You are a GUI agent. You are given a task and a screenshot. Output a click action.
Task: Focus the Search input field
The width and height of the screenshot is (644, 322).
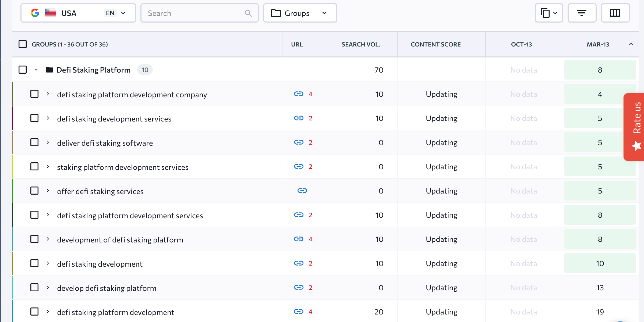click(x=199, y=13)
